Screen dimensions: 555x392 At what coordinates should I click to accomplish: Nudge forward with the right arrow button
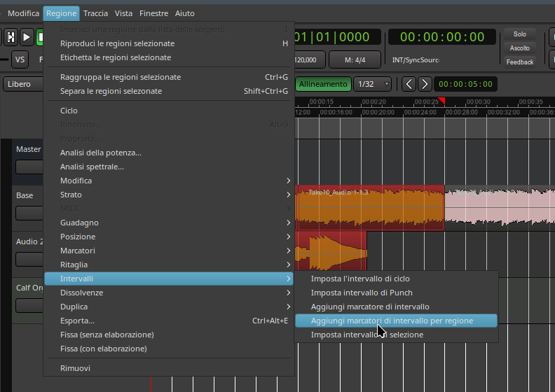coord(425,84)
